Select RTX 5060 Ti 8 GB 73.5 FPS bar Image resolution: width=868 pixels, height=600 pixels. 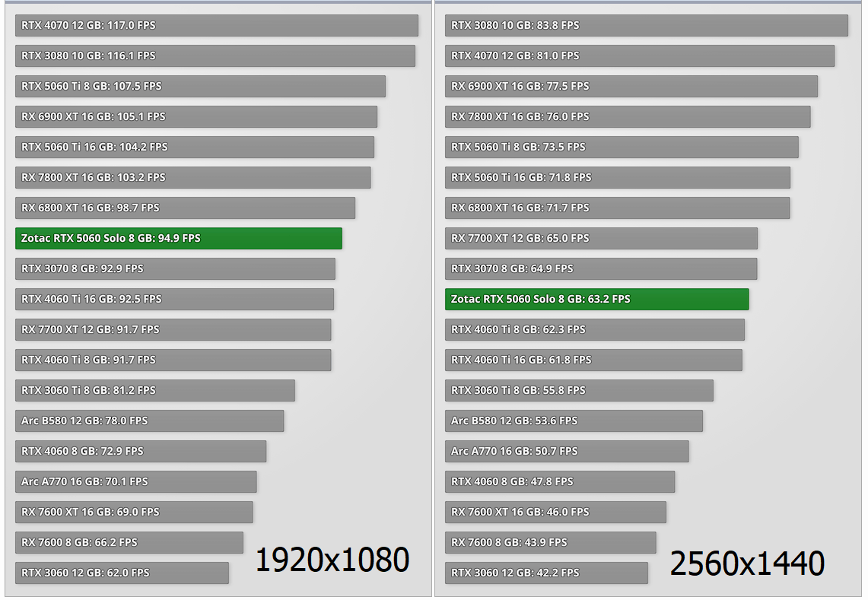622,148
